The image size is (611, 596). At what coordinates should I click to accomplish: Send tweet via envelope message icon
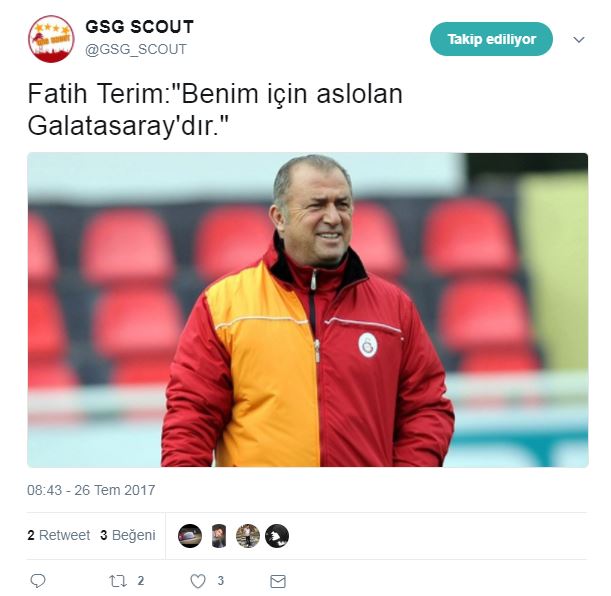click(278, 582)
